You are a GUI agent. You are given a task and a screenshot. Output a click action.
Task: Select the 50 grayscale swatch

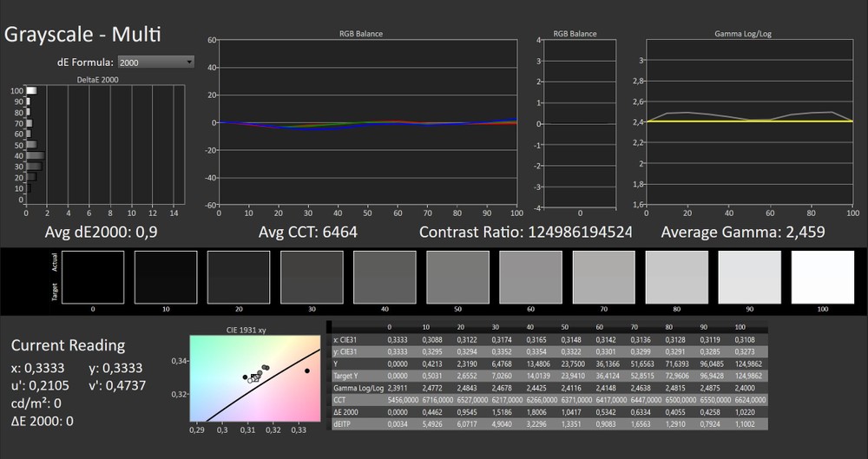(x=457, y=278)
